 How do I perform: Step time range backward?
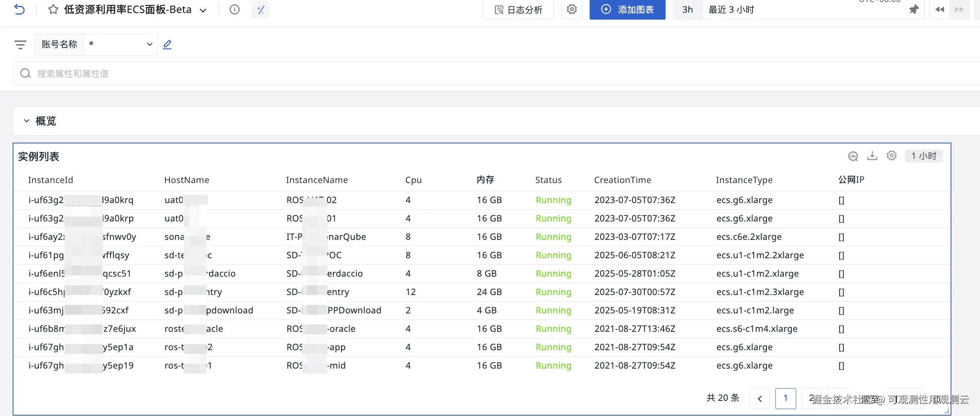940,9
